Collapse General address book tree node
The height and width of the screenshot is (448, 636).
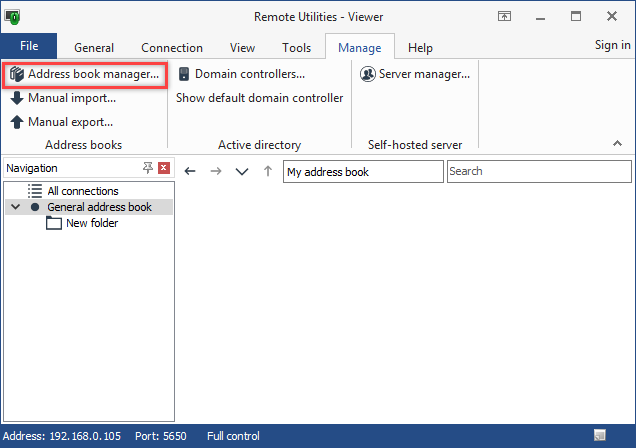coord(15,207)
